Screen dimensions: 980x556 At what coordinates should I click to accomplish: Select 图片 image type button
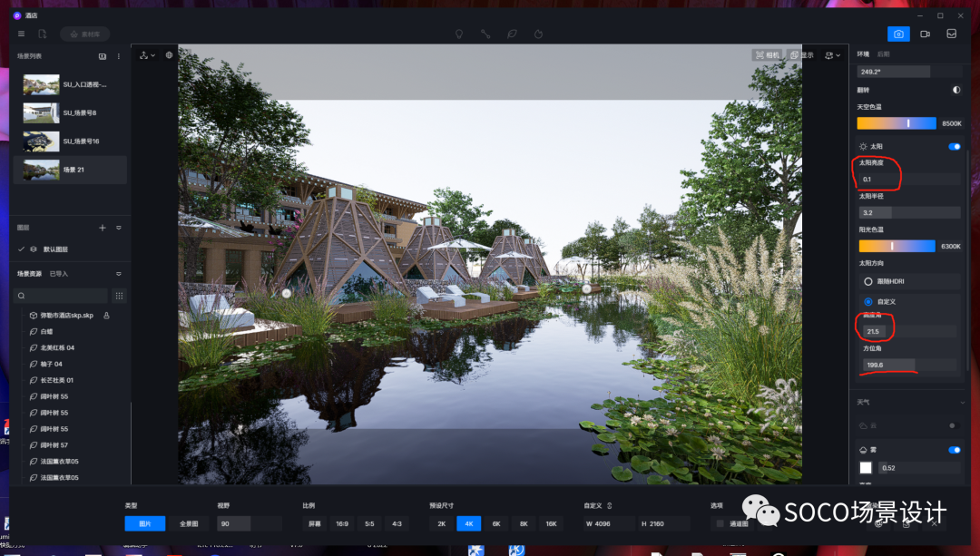point(145,523)
